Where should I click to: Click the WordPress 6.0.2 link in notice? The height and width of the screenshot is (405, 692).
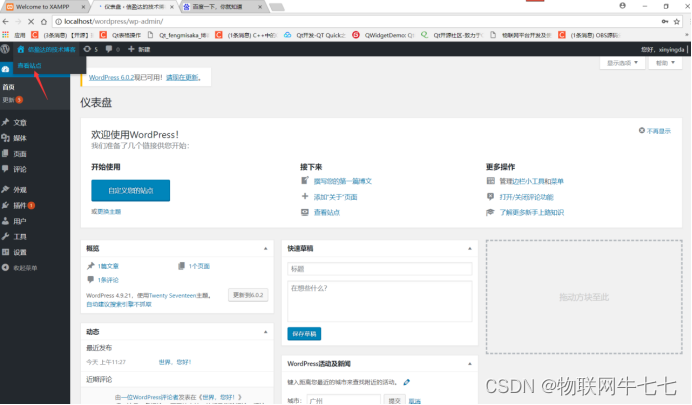pos(112,77)
